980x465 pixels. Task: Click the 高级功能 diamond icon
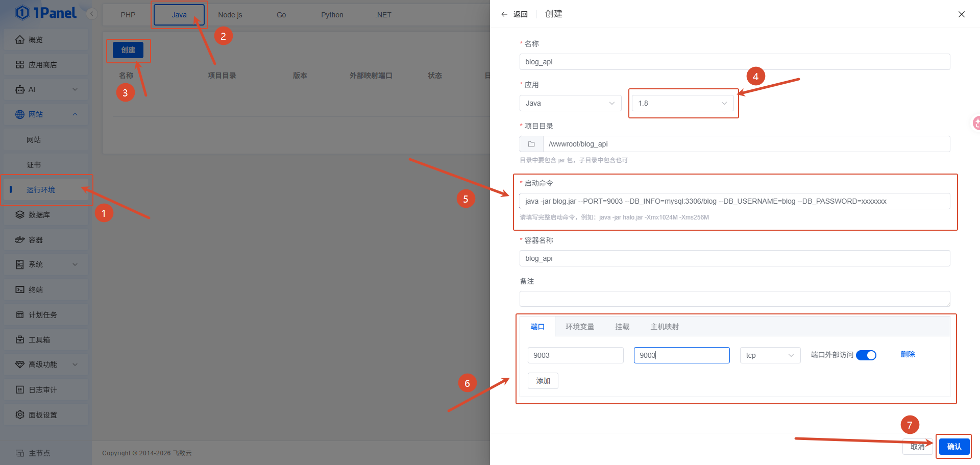[x=20, y=364]
